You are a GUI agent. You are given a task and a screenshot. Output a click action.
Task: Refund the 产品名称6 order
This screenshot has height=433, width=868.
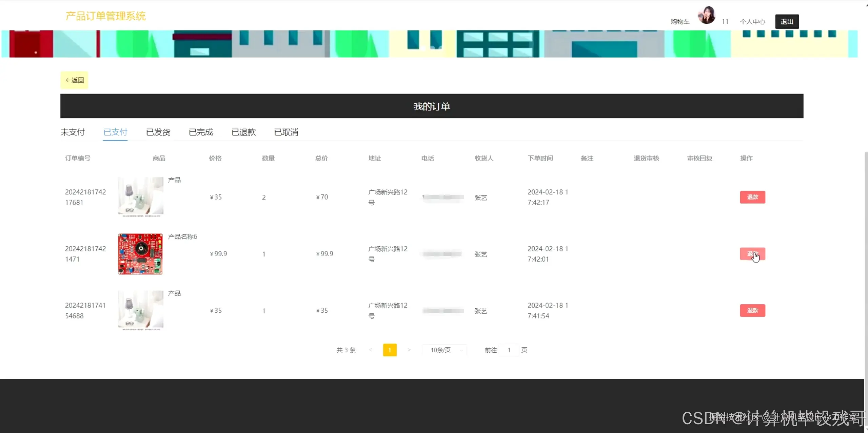tap(752, 254)
